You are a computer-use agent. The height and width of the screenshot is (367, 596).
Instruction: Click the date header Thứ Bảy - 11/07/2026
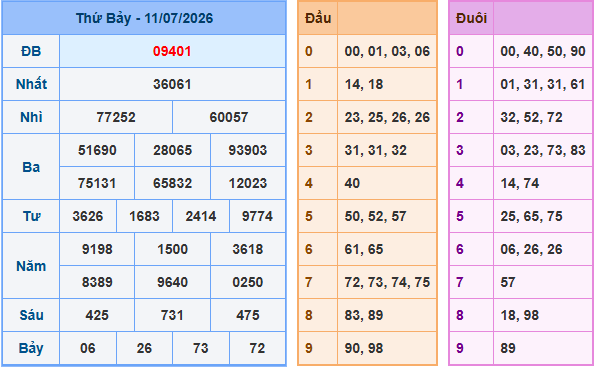click(144, 18)
